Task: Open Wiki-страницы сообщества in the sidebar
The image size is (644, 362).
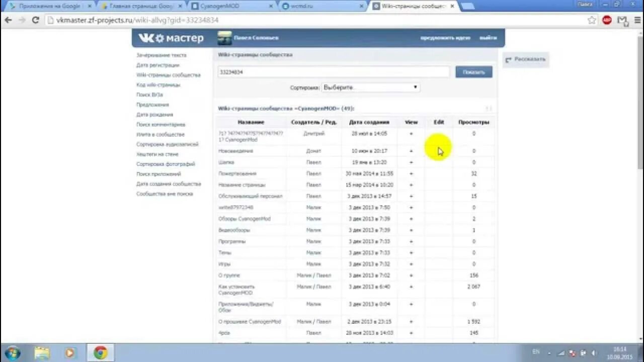Action: (x=168, y=75)
